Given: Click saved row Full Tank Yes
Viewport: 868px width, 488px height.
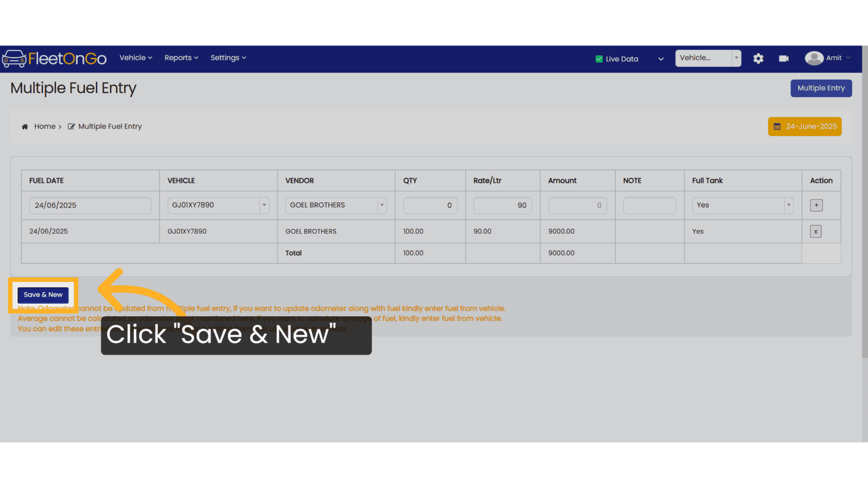Looking at the screenshot, I should pyautogui.click(x=698, y=232).
